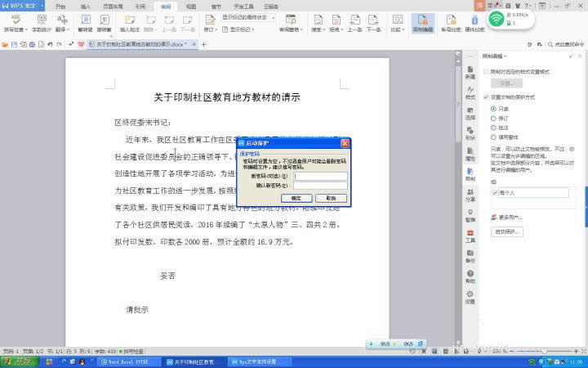This screenshot has width=588, height=368.
Task: Enable 限制对选定的样式设置格式 checkbox
Action: coord(487,72)
